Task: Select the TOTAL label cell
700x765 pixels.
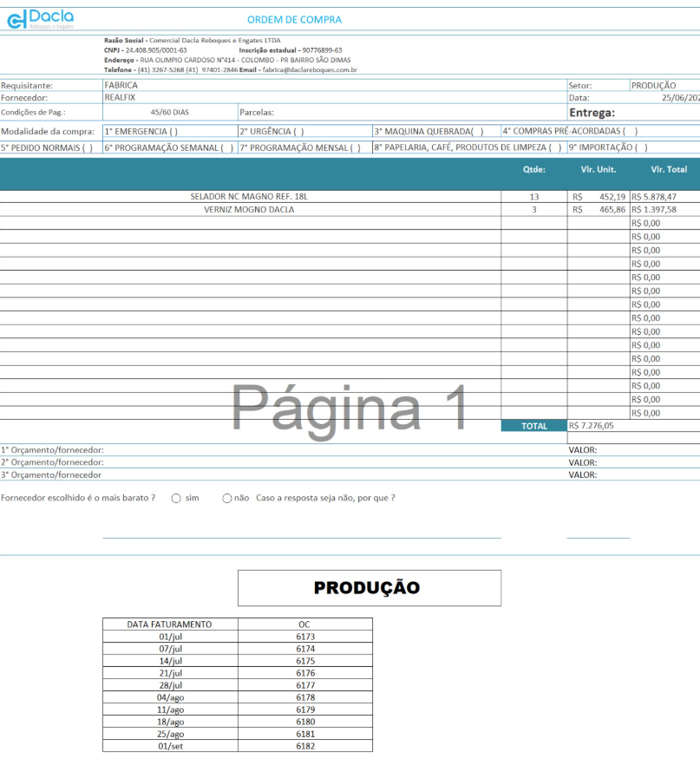Action: [x=533, y=426]
